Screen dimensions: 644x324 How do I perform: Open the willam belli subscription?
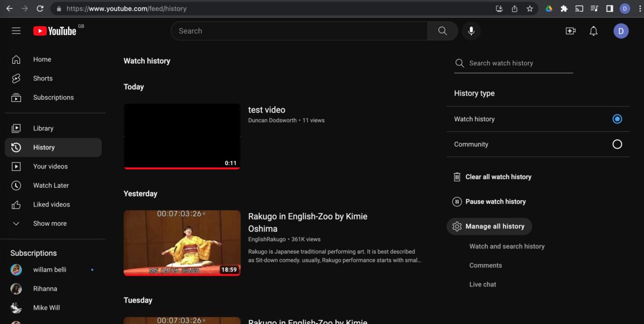pos(53,270)
